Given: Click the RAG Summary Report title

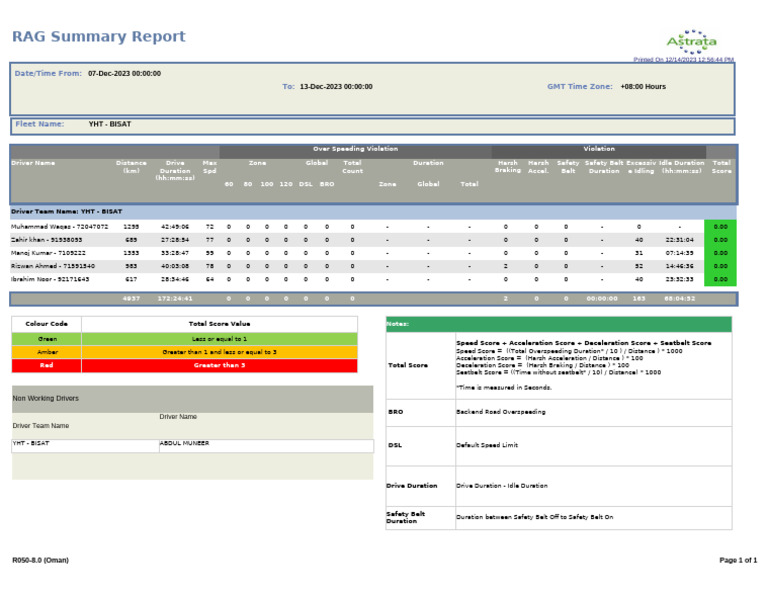Looking at the screenshot, I should point(98,36).
